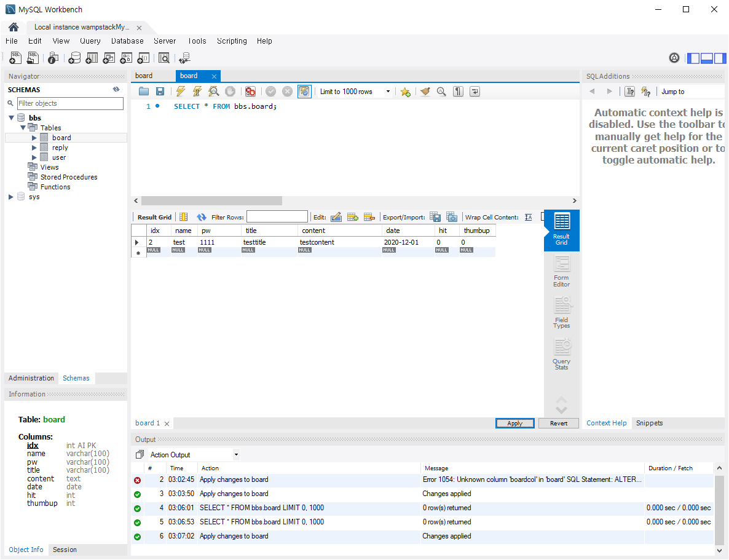Toggle the bottom output panel visibility

(707, 58)
